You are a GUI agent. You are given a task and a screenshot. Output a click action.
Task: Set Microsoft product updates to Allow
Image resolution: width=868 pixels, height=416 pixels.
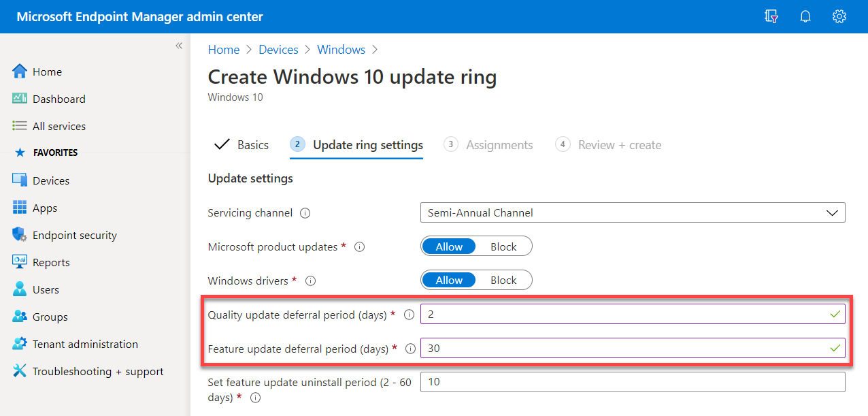click(x=449, y=246)
